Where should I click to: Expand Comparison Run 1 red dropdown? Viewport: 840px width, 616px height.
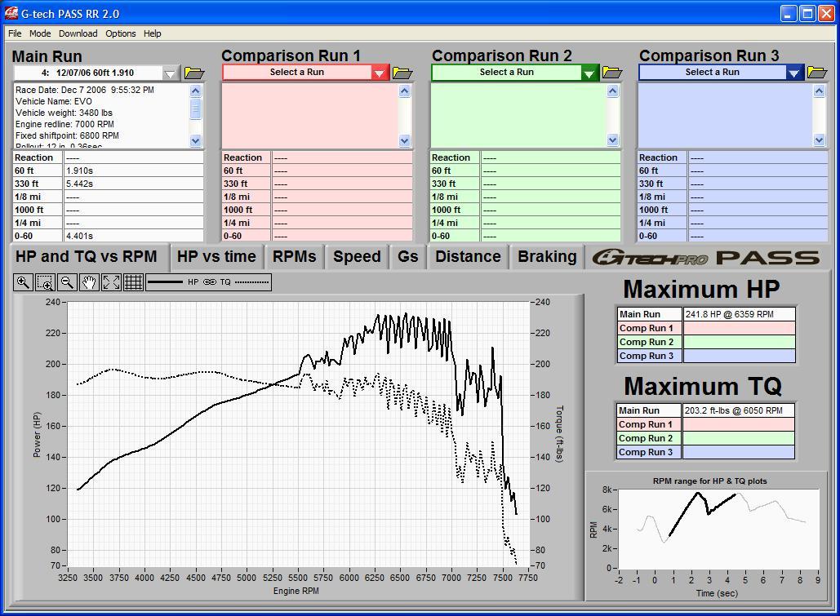click(380, 73)
